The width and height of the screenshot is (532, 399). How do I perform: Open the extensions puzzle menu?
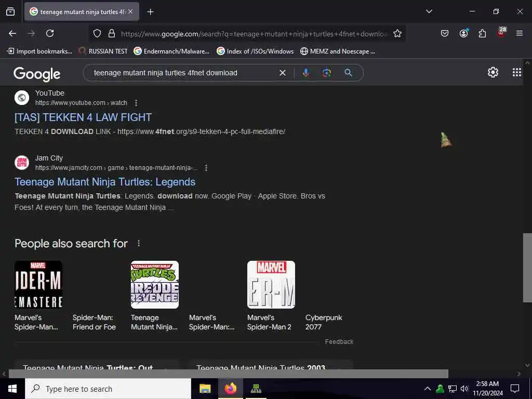[x=482, y=33]
